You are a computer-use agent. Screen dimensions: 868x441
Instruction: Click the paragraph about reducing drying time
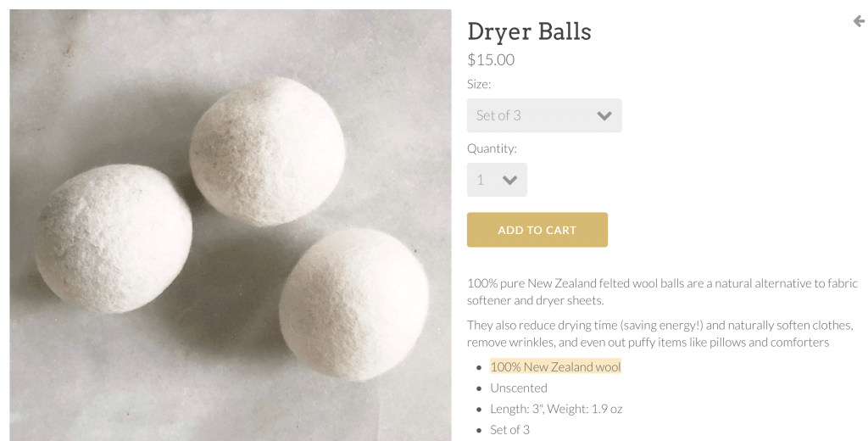click(659, 333)
